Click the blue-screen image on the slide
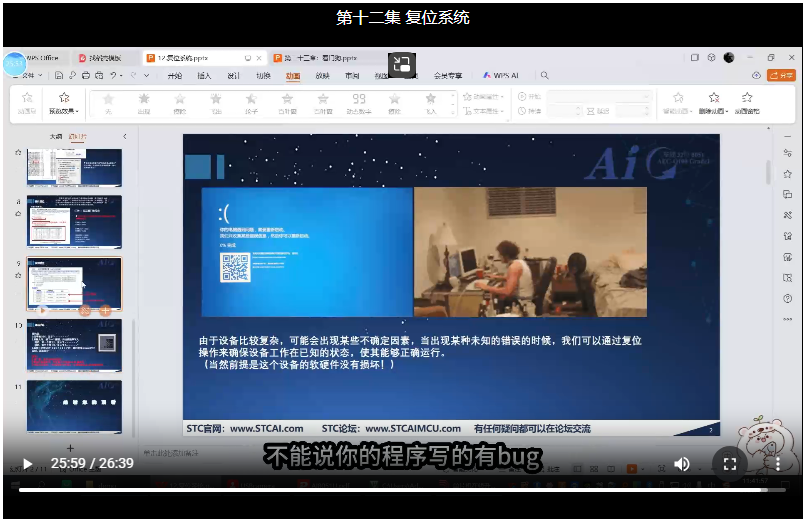The image size is (803, 519). (x=307, y=252)
